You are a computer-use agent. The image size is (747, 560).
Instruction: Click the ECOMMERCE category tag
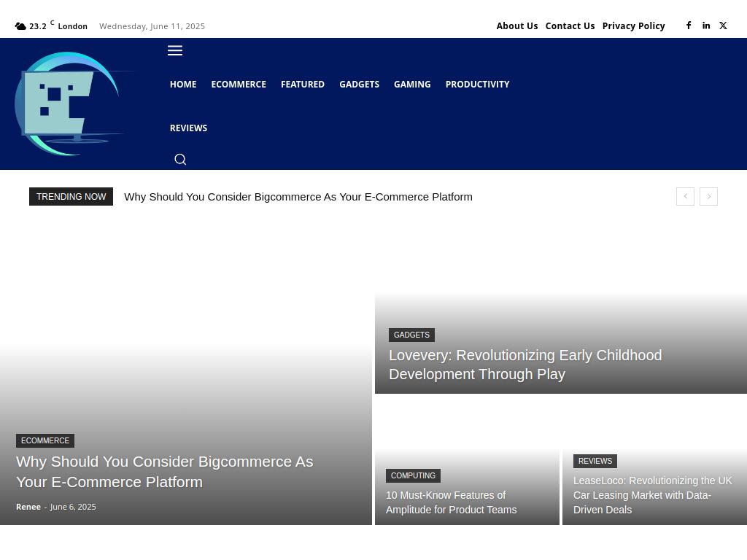click(45, 440)
